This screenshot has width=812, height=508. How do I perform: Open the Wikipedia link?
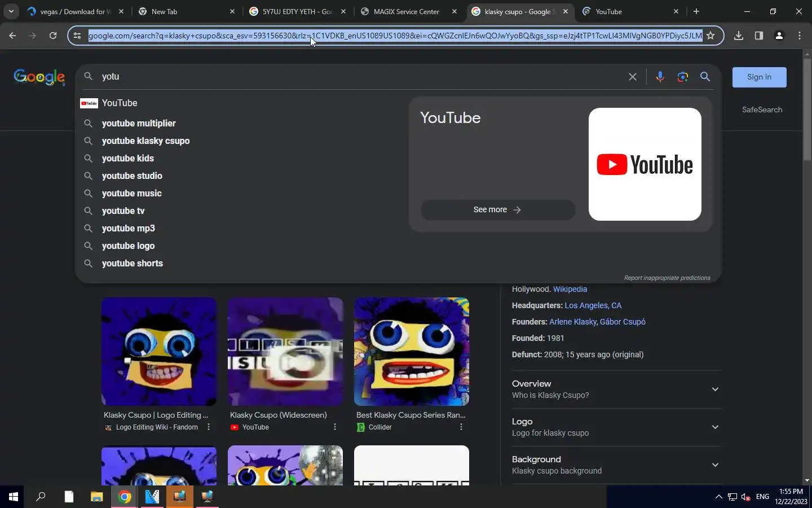[570, 289]
